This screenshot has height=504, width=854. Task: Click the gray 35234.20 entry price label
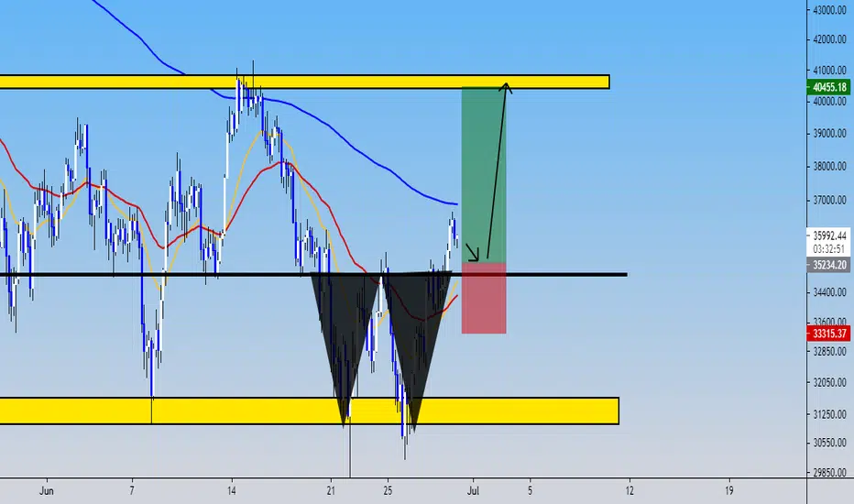[x=827, y=265]
